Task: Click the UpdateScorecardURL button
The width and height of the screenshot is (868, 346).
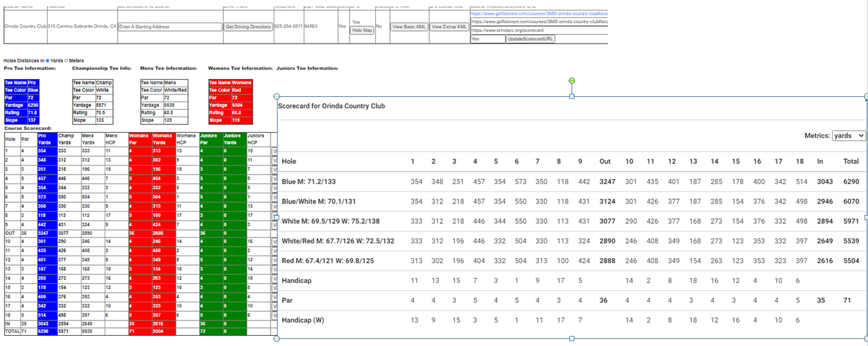Action: [531, 39]
